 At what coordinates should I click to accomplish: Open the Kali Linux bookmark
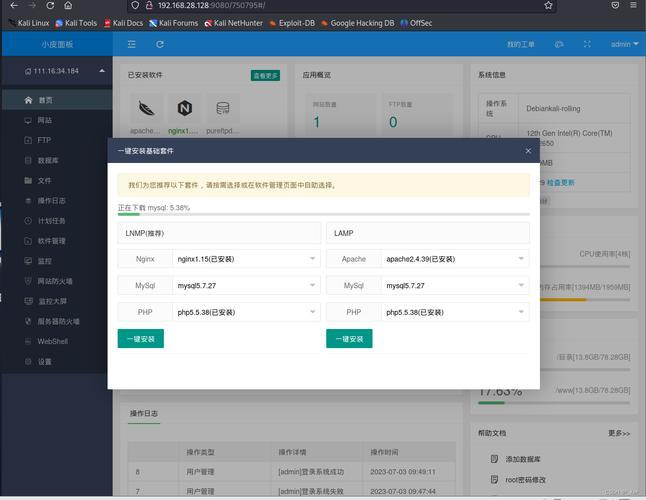tap(29, 23)
